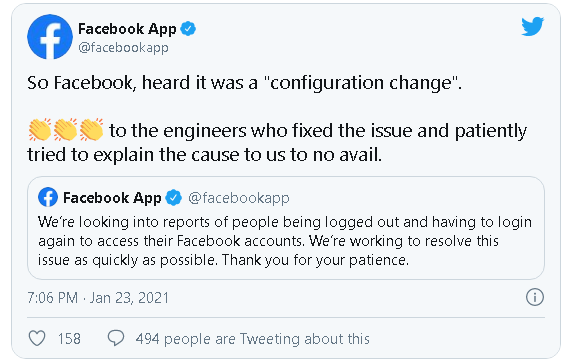Image resolution: width=566 pixels, height=363 pixels.
Task: Click the first clapping hands emoji
Action: (40, 129)
